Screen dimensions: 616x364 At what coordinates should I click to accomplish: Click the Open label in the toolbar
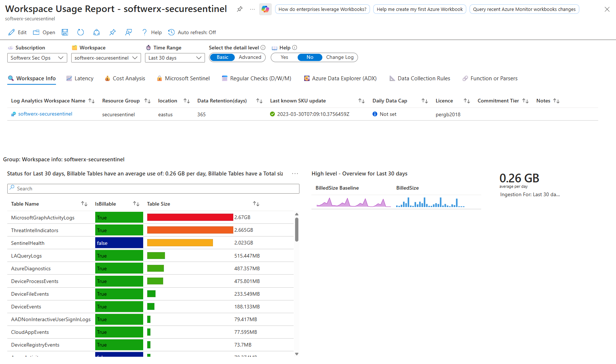49,32
